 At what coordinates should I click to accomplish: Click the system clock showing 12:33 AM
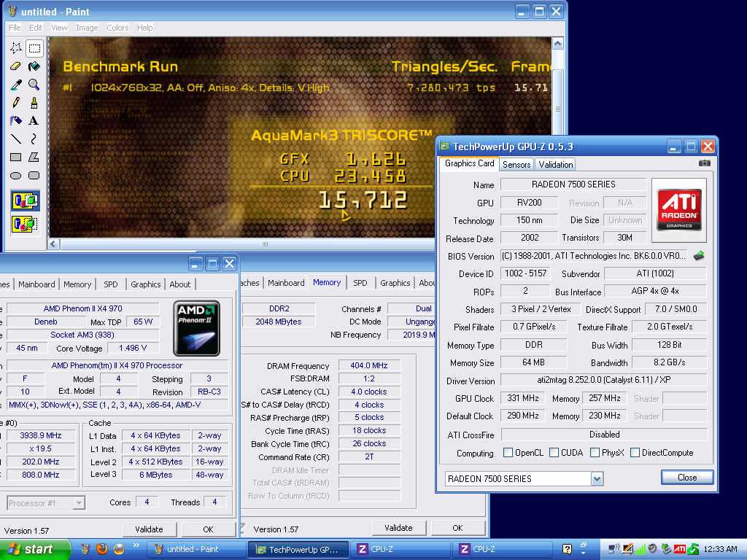click(x=720, y=549)
